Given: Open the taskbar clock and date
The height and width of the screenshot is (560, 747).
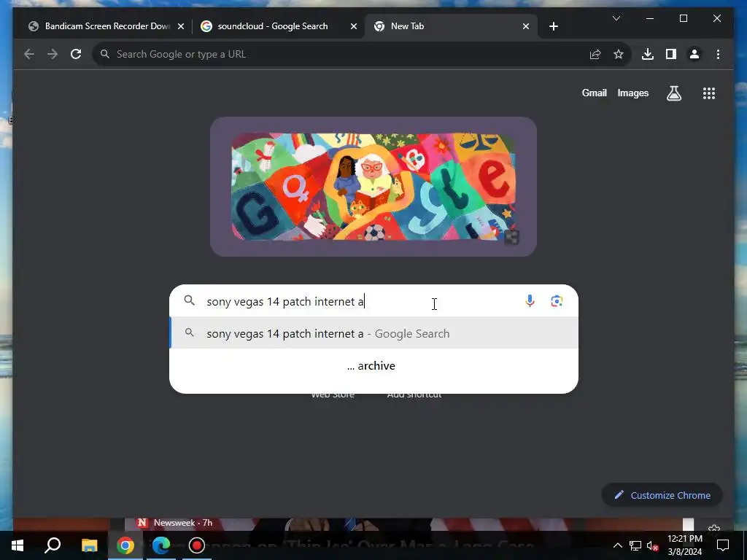Looking at the screenshot, I should (x=684, y=545).
